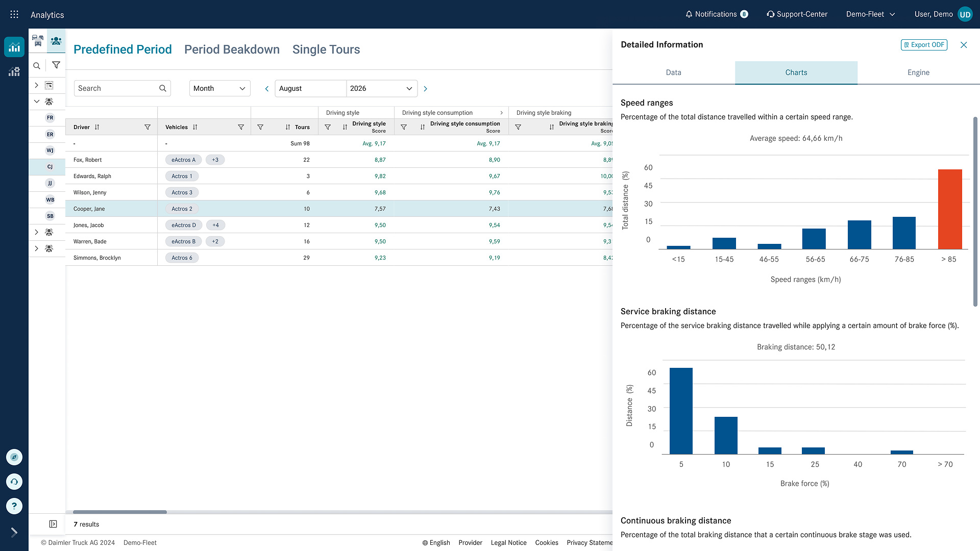Select the FR driver avatar in tree
The height and width of the screenshot is (551, 980).
(x=50, y=118)
